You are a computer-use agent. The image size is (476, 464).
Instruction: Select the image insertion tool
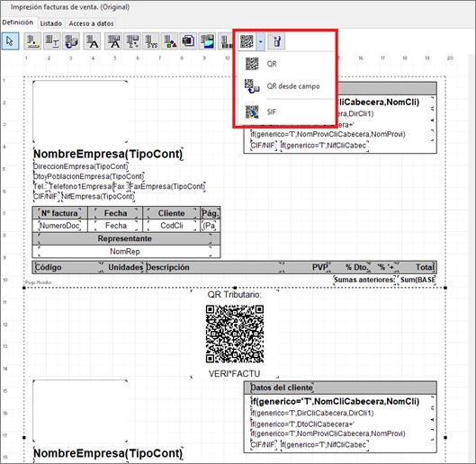pos(188,41)
